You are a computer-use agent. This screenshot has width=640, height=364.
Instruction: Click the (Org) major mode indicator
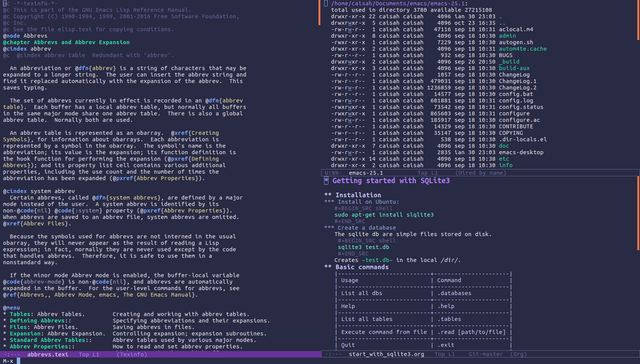point(518,354)
